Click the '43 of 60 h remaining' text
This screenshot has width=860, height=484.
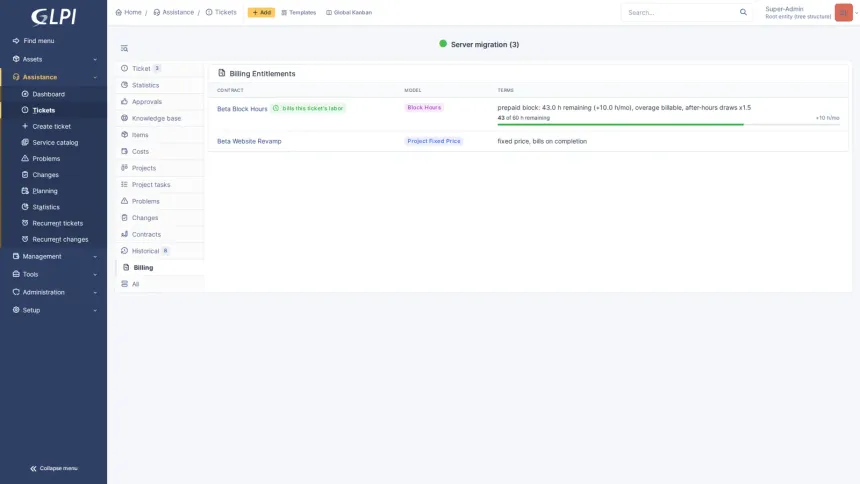(523, 118)
